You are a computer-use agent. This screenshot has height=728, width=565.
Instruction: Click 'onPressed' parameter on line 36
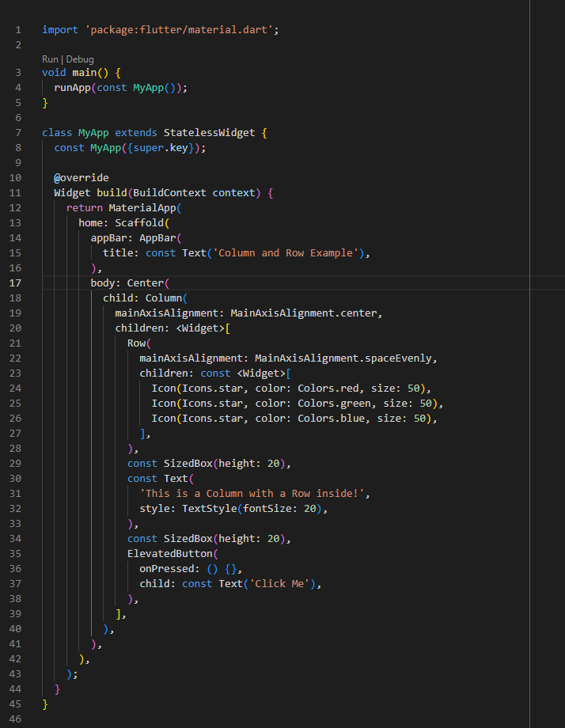pos(167,568)
